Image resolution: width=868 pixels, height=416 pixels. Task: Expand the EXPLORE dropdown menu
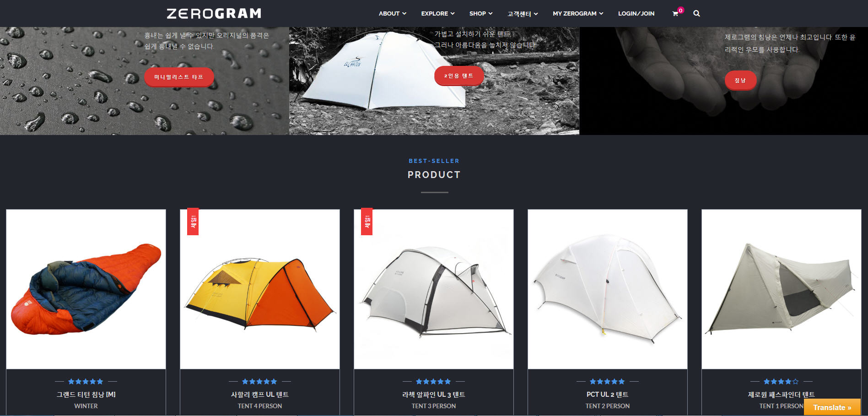tap(438, 14)
